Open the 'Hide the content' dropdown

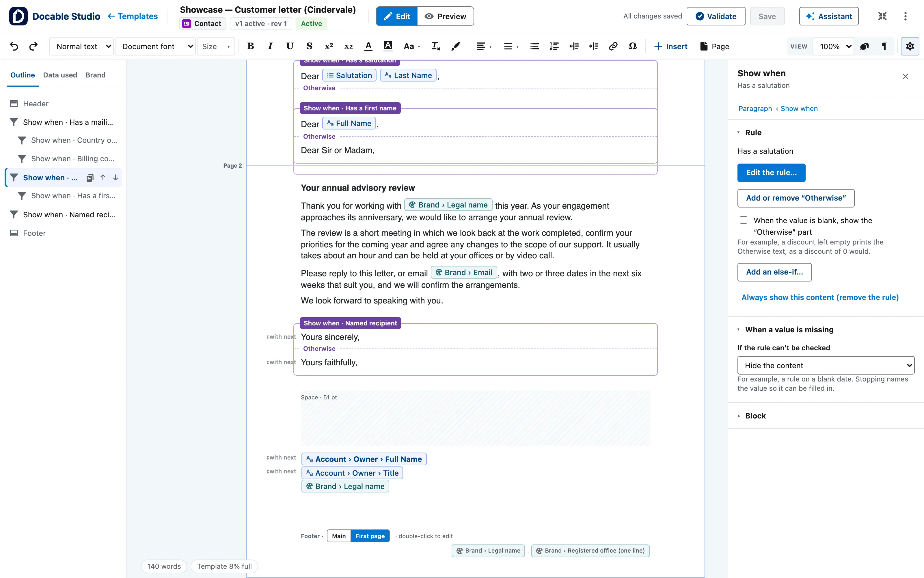[x=826, y=366]
